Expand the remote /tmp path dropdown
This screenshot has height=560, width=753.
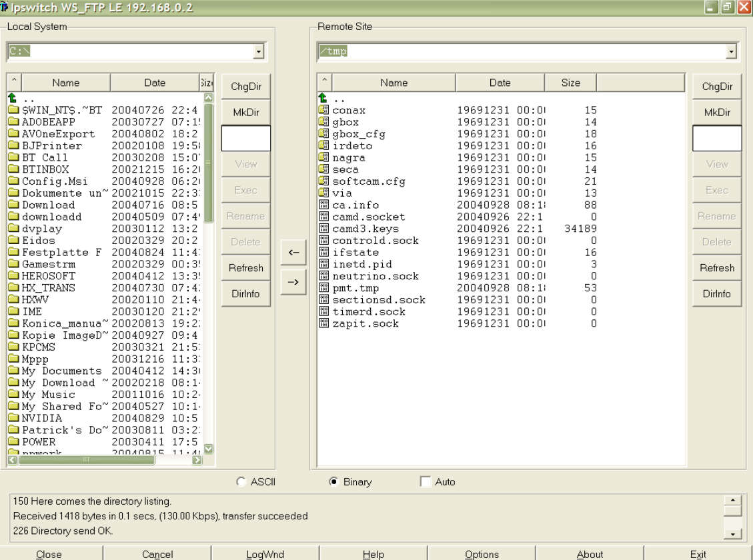tap(731, 51)
